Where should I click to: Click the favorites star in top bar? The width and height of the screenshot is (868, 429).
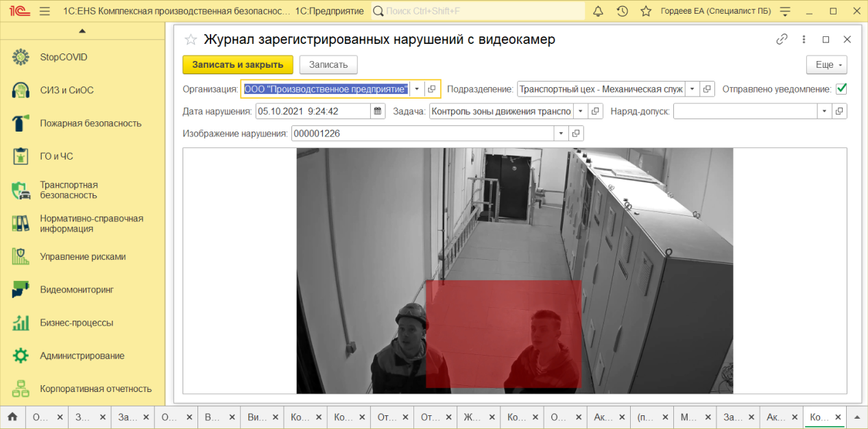coord(645,11)
